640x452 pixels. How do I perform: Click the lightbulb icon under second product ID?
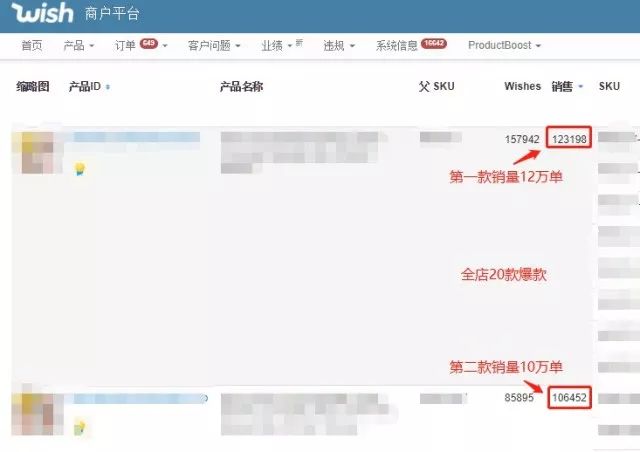[x=80, y=428]
